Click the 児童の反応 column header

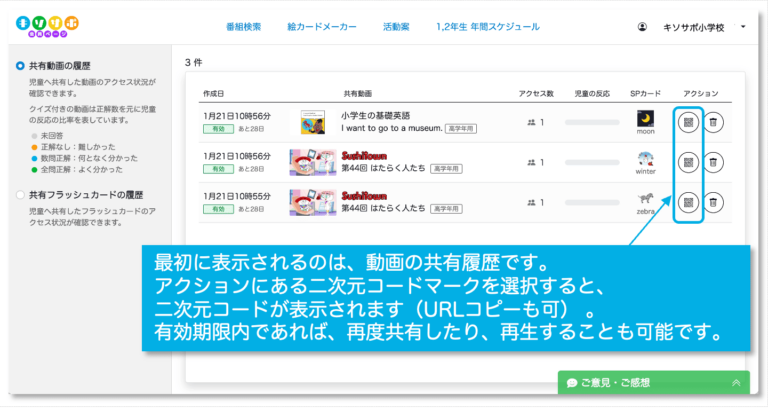tap(592, 94)
